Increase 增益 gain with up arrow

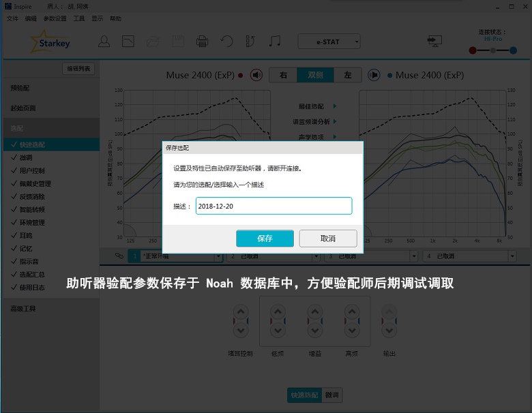(314, 311)
